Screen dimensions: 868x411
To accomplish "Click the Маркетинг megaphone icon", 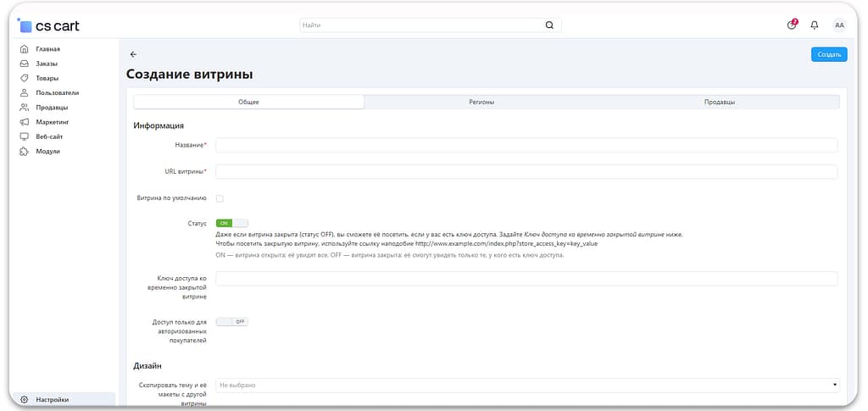I will click(25, 122).
